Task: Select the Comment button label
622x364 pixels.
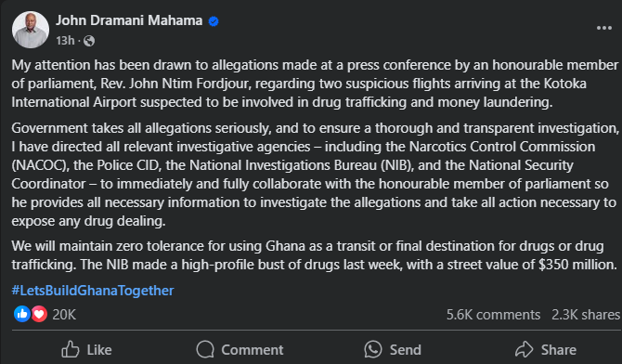Action: tap(253, 350)
